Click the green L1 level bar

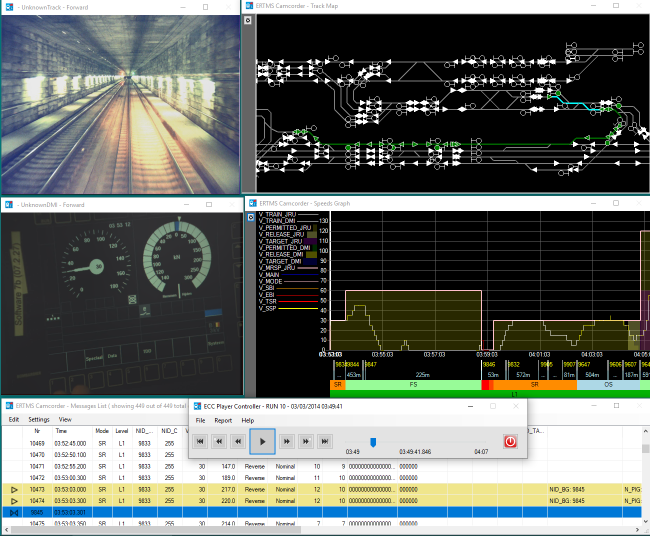[490, 394]
